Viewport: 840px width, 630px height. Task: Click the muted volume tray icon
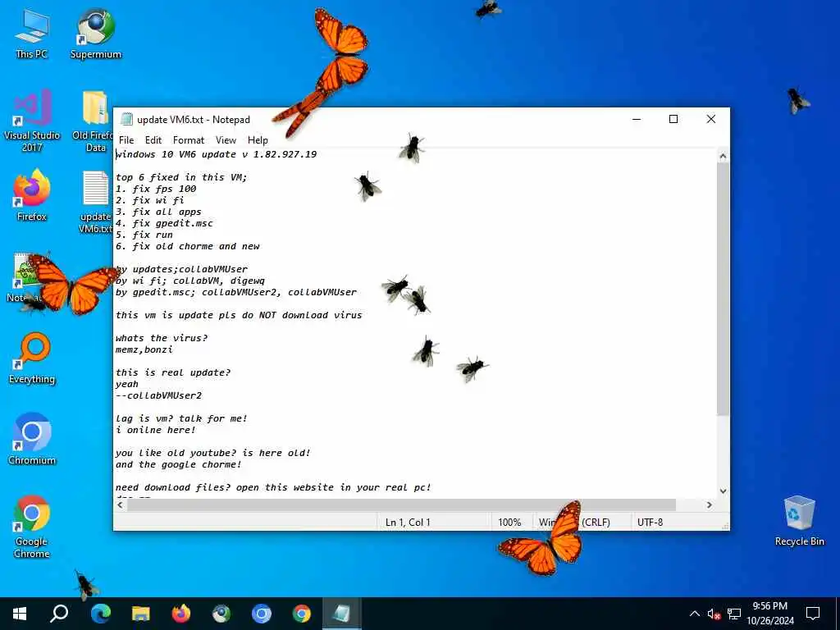[714, 614]
